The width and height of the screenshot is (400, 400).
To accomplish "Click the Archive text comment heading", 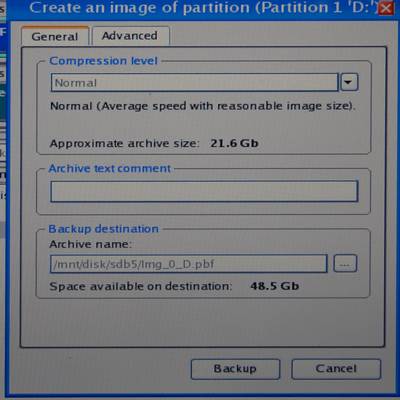I will 110,169.
